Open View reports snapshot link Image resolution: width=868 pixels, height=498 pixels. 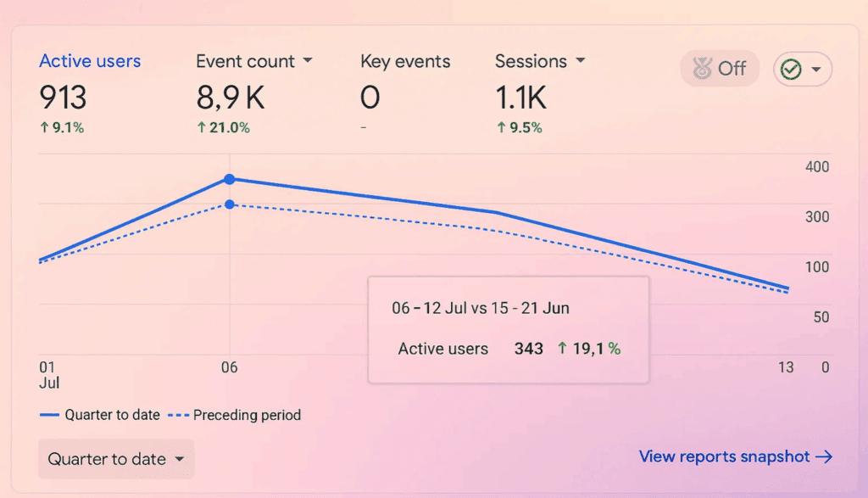point(736,456)
